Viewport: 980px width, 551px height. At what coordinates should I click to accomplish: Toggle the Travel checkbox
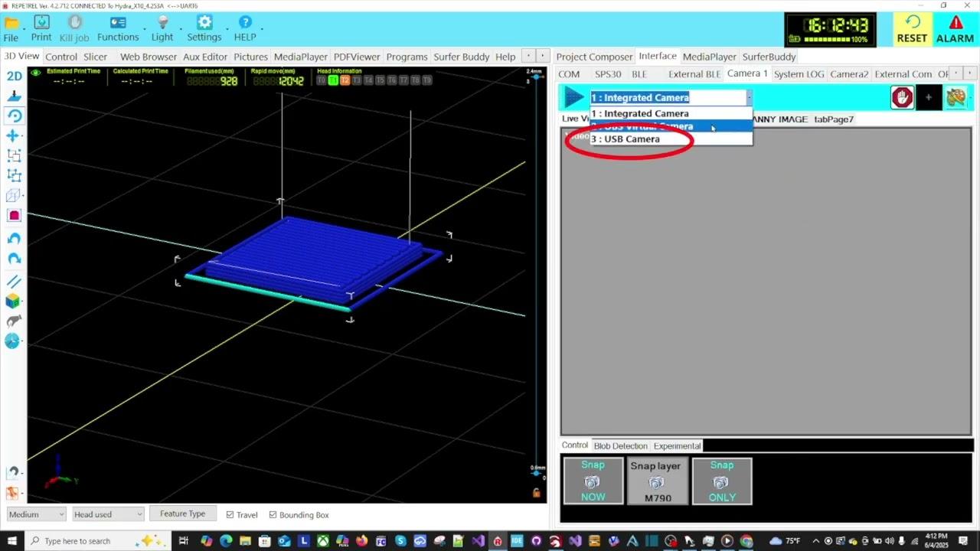pyautogui.click(x=230, y=515)
